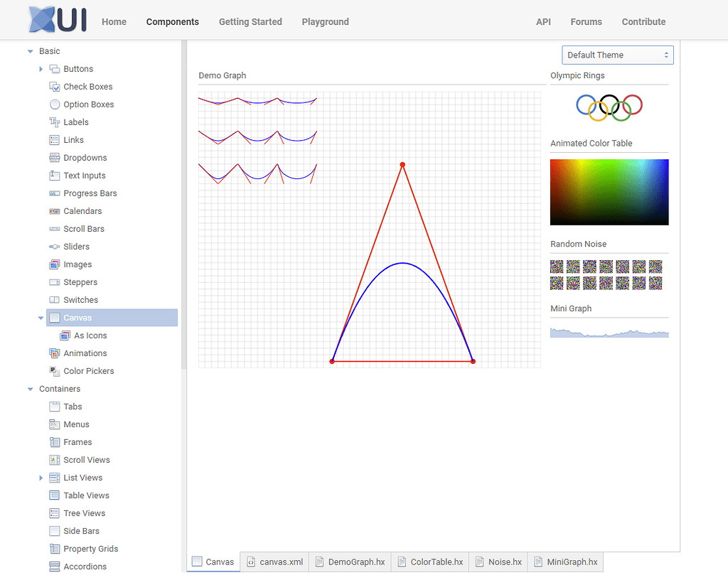Select the Calendars icon in sidebar
This screenshot has height=580, width=728.
(55, 211)
